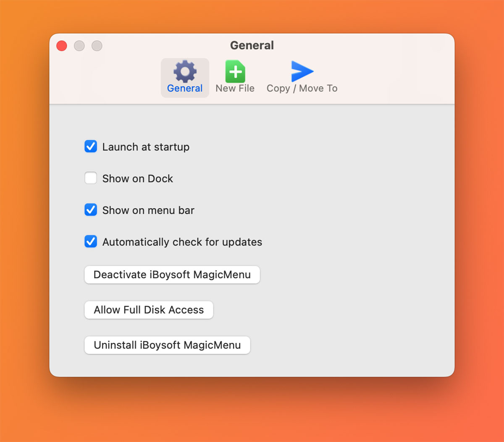Click Allow Full Disk Access button
This screenshot has height=442, width=504.
click(149, 310)
